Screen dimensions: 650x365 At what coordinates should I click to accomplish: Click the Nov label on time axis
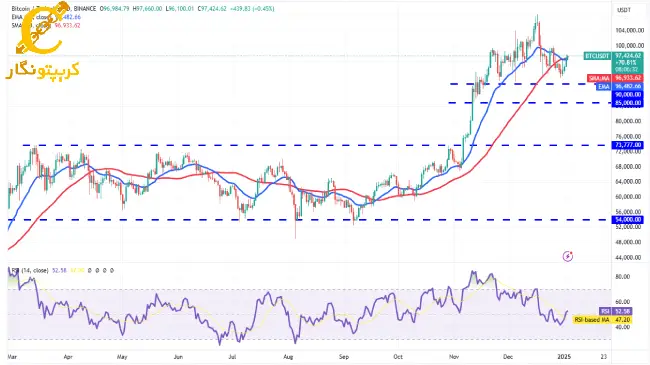[x=454, y=357]
